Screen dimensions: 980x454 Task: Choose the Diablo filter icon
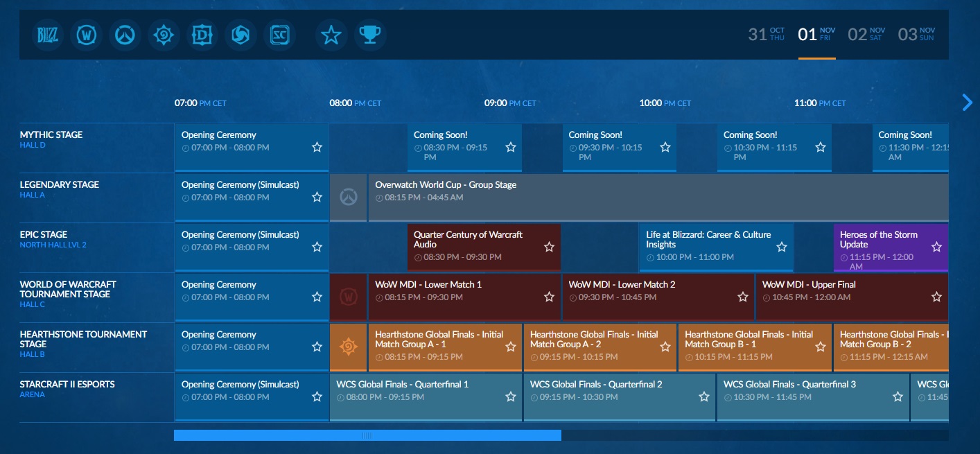coord(202,35)
